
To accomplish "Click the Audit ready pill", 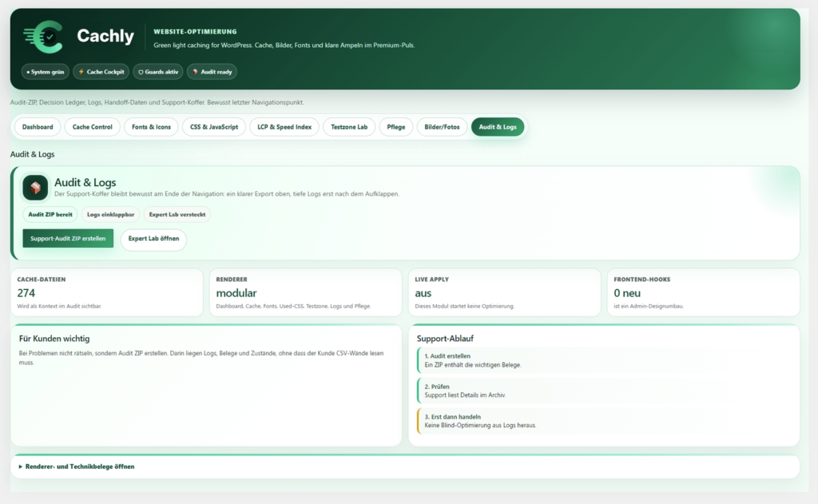I will pos(212,72).
